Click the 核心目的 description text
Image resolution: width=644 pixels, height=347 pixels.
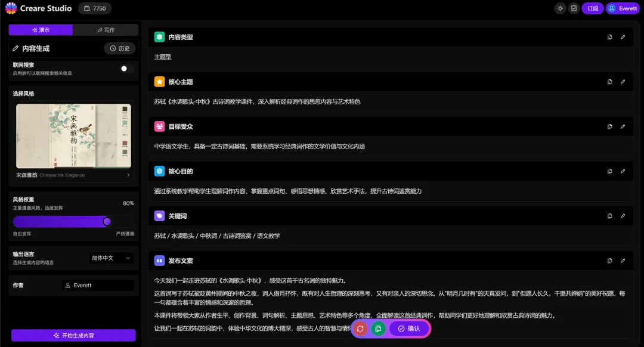[x=287, y=191]
